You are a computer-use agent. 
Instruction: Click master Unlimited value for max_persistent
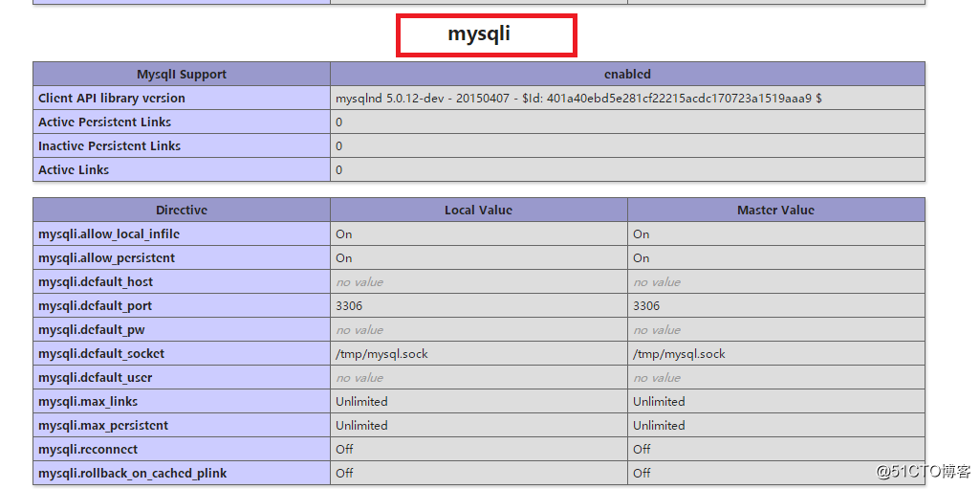point(660,425)
